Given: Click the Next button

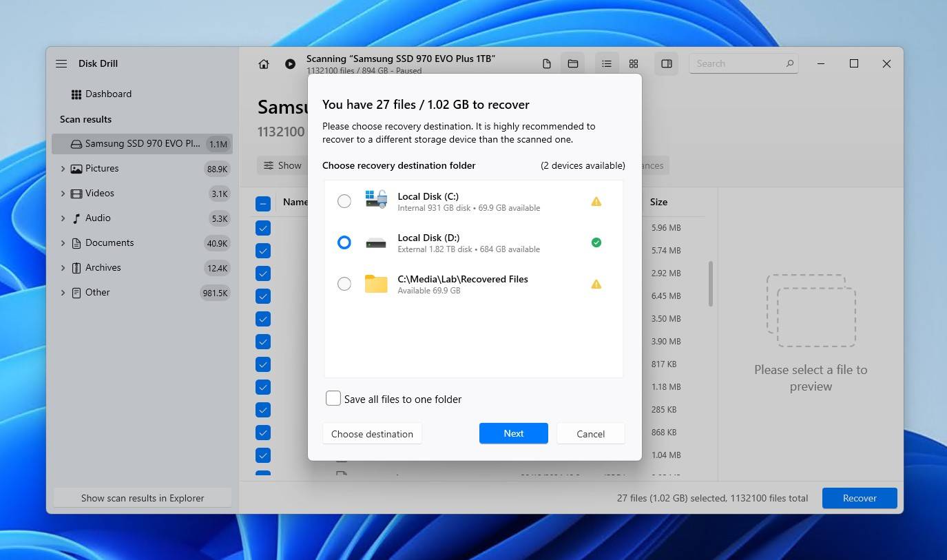Looking at the screenshot, I should pos(513,433).
